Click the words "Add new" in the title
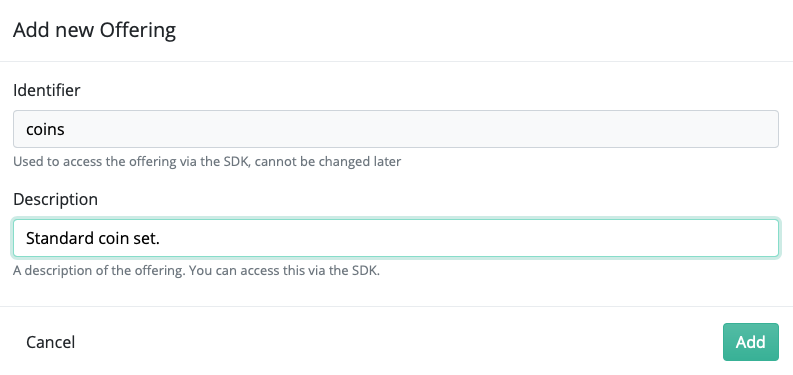Image resolution: width=793 pixels, height=375 pixels. click(54, 30)
